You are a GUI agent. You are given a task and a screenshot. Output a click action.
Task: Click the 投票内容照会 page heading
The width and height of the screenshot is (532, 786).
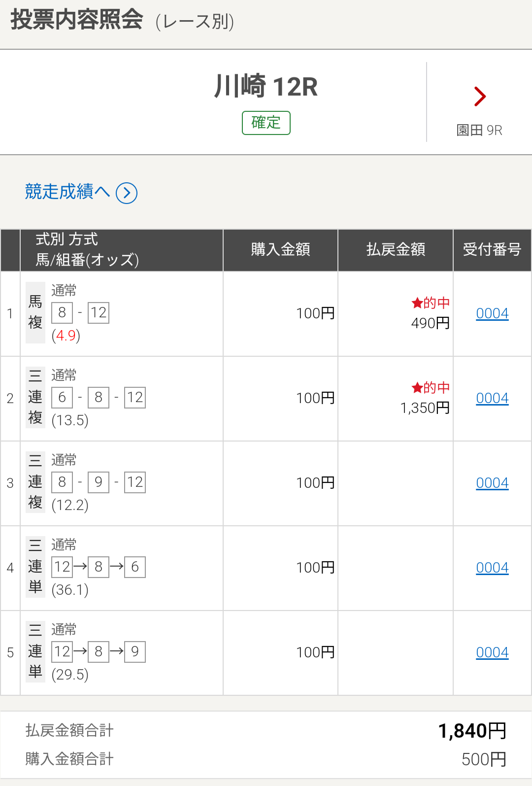[77, 20]
